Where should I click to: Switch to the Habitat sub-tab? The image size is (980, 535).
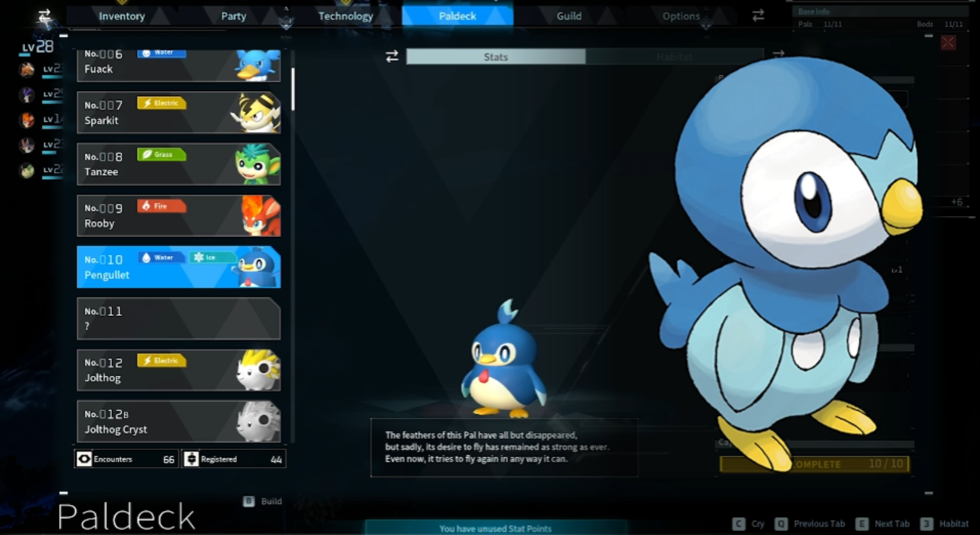pyautogui.click(x=674, y=57)
